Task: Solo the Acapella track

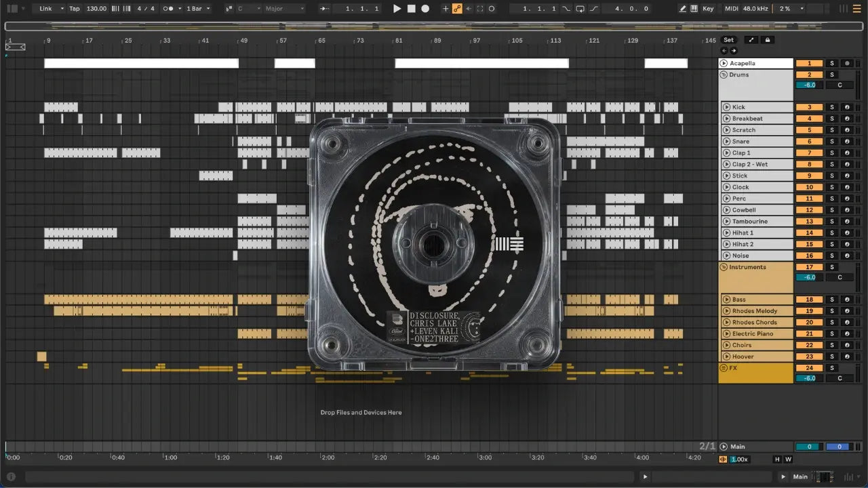Action: (x=832, y=63)
